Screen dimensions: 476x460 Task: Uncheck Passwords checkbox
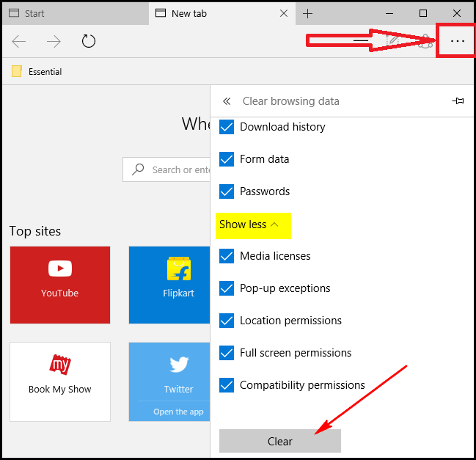(227, 191)
